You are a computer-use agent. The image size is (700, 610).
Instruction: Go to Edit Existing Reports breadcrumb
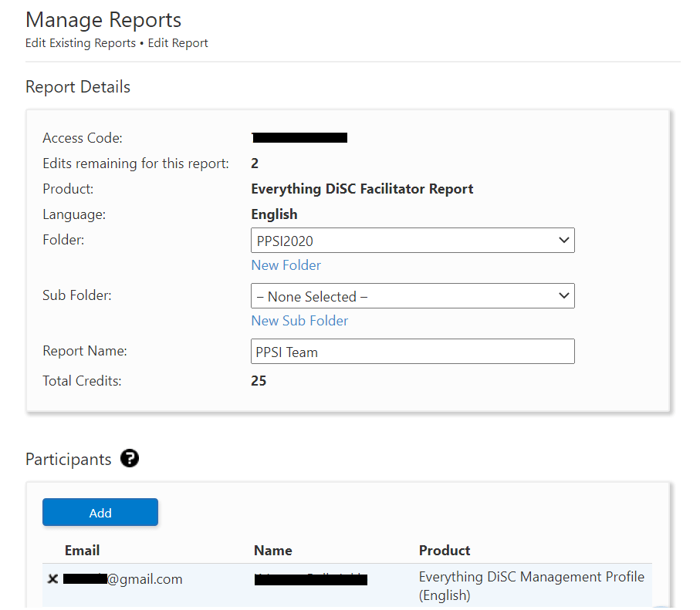(x=80, y=43)
